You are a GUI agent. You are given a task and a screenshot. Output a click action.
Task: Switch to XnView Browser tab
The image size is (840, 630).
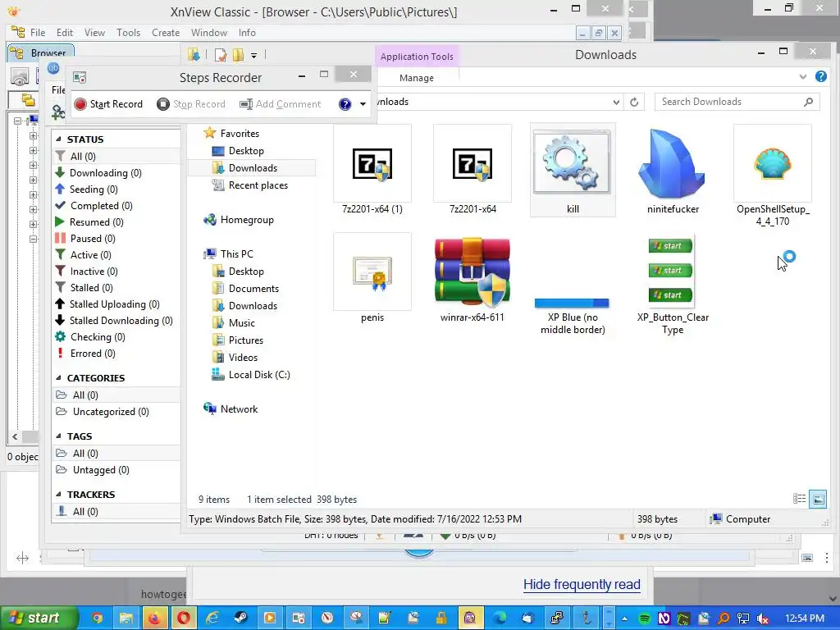[41, 52]
